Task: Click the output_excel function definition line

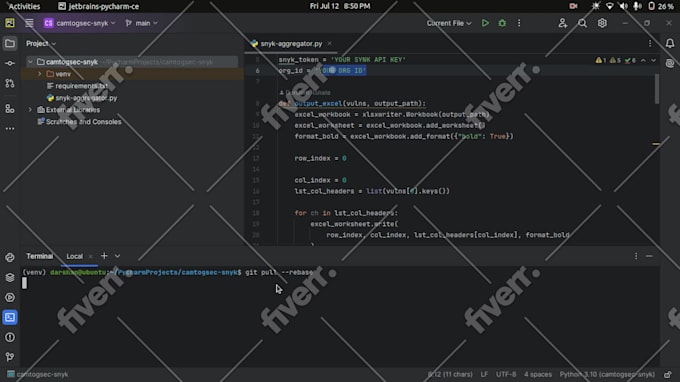Action: coord(352,104)
